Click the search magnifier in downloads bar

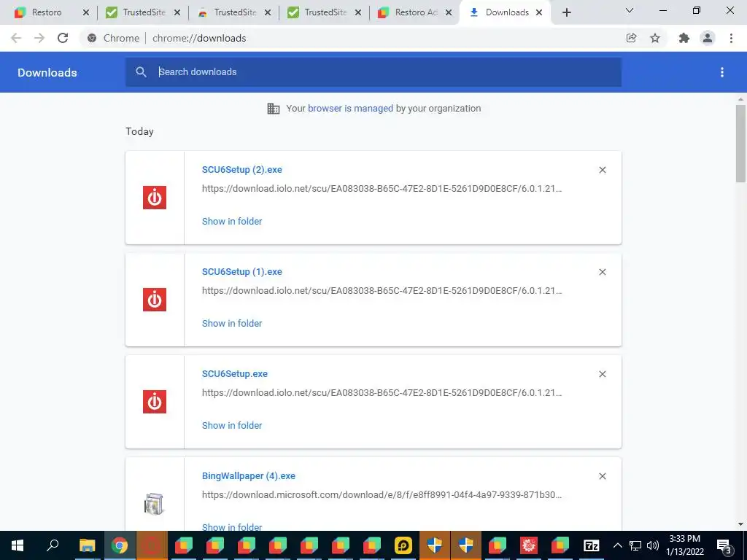tap(141, 72)
